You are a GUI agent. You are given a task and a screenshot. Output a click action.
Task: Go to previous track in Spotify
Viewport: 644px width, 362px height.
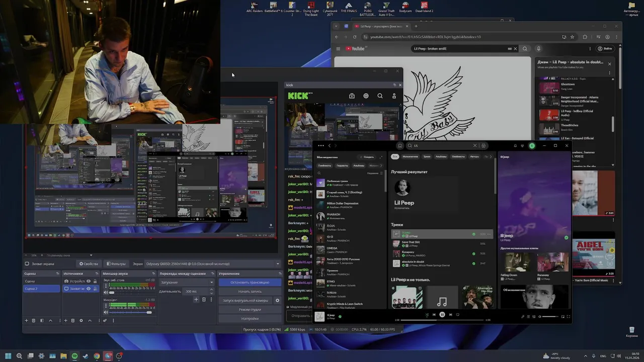tap(434, 315)
